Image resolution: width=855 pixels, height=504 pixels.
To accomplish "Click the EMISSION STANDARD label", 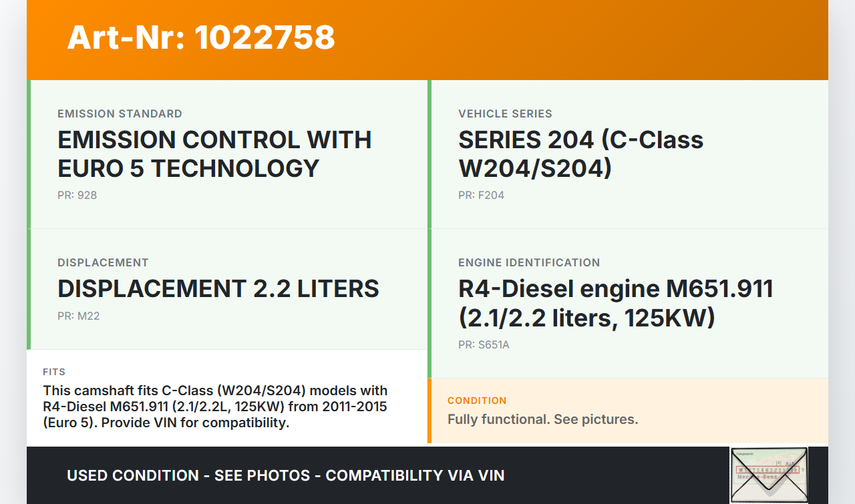I will 120,113.
